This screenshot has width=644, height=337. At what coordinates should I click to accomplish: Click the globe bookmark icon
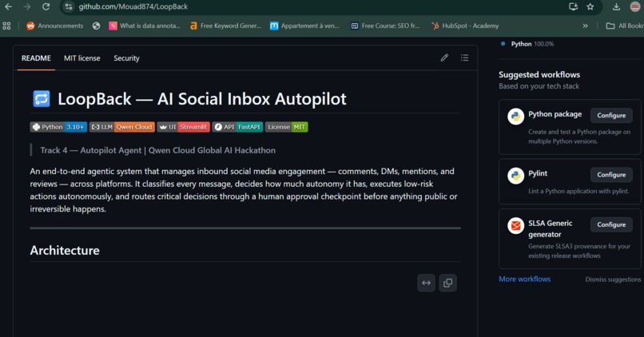(96, 26)
